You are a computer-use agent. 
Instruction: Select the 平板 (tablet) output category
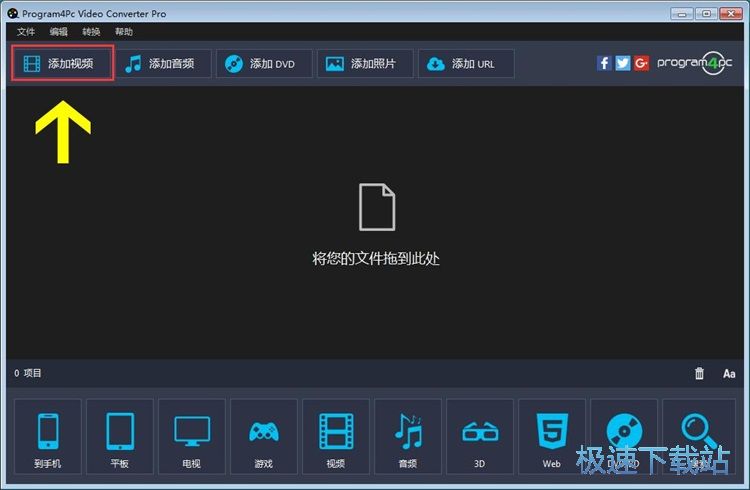tap(120, 436)
